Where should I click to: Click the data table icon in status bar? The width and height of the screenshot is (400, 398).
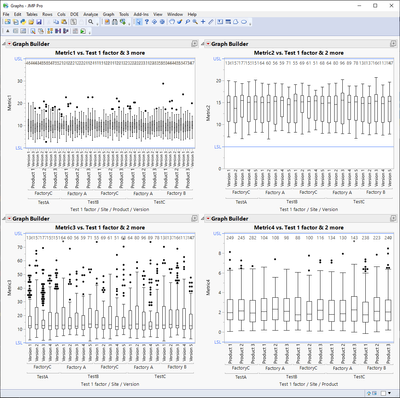(x=374, y=393)
